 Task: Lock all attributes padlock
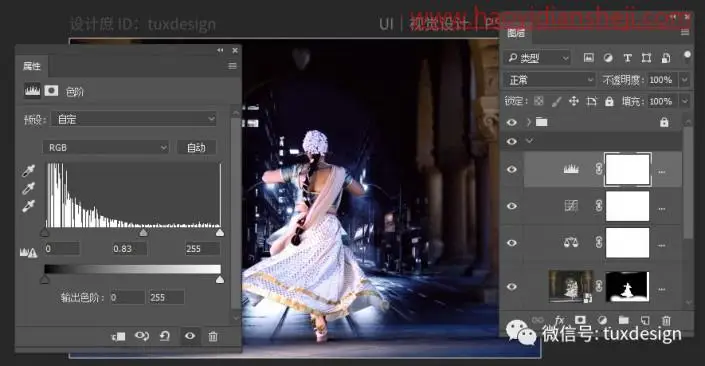click(x=609, y=101)
